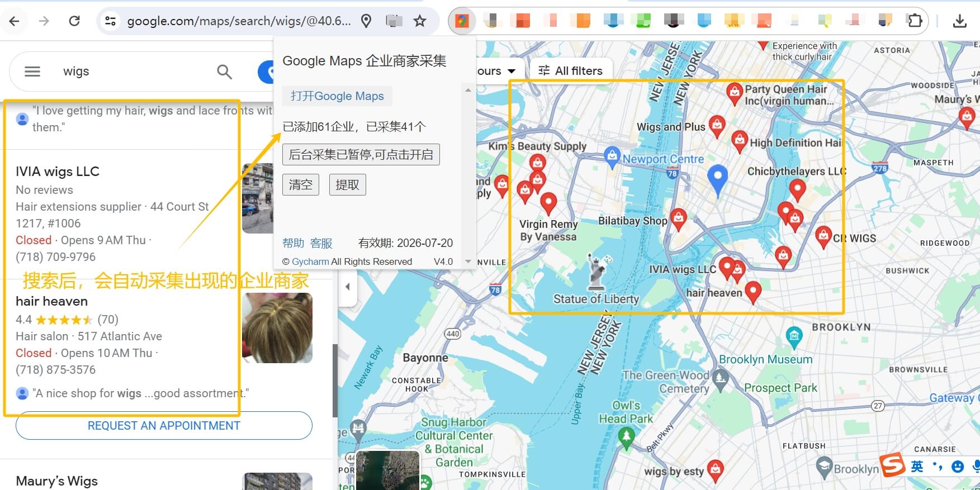Open the All filters button
Image resolution: width=980 pixels, height=490 pixels.
571,71
